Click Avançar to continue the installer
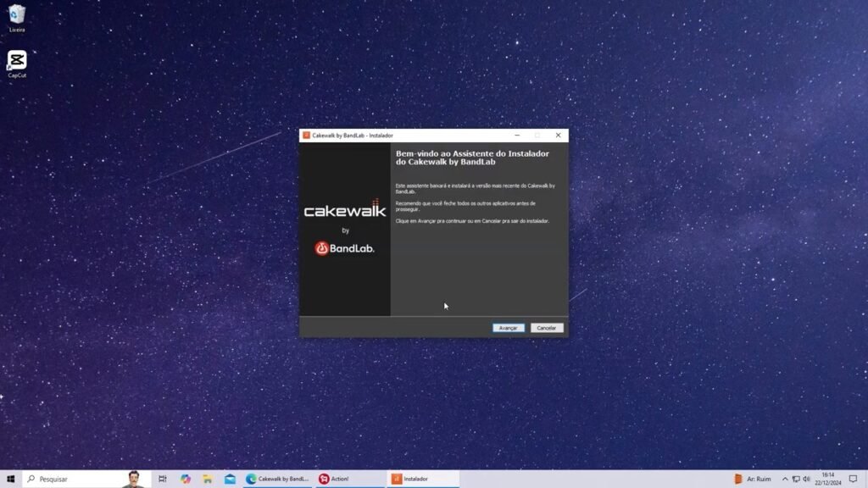 tap(509, 328)
